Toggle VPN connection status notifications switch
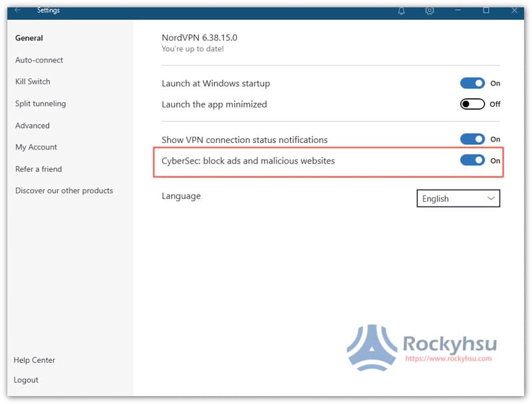The width and height of the screenshot is (532, 404). [472, 139]
